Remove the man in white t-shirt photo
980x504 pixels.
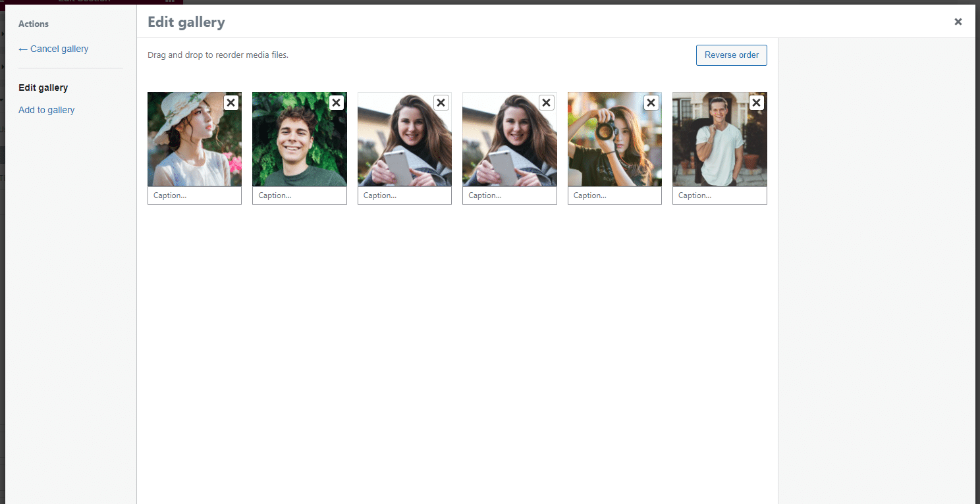756,103
